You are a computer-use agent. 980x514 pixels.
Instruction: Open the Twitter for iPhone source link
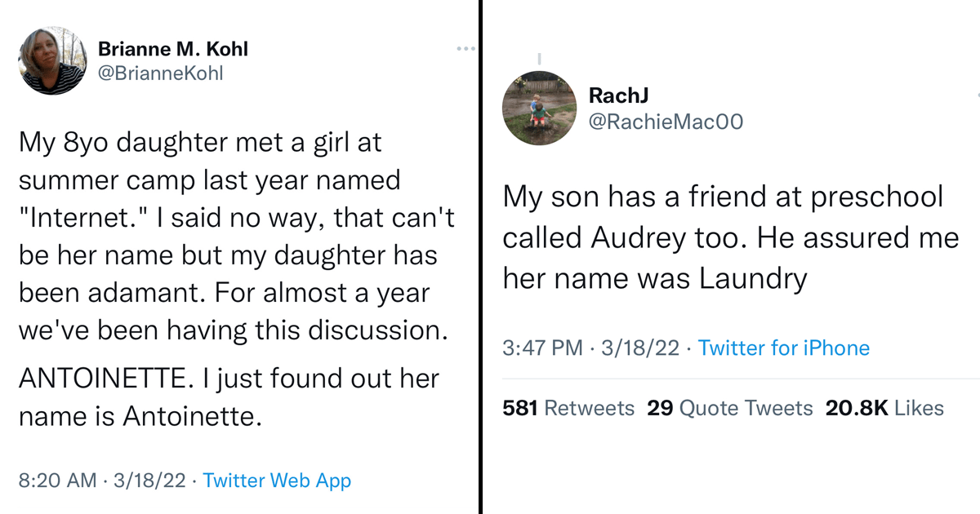[x=784, y=348]
